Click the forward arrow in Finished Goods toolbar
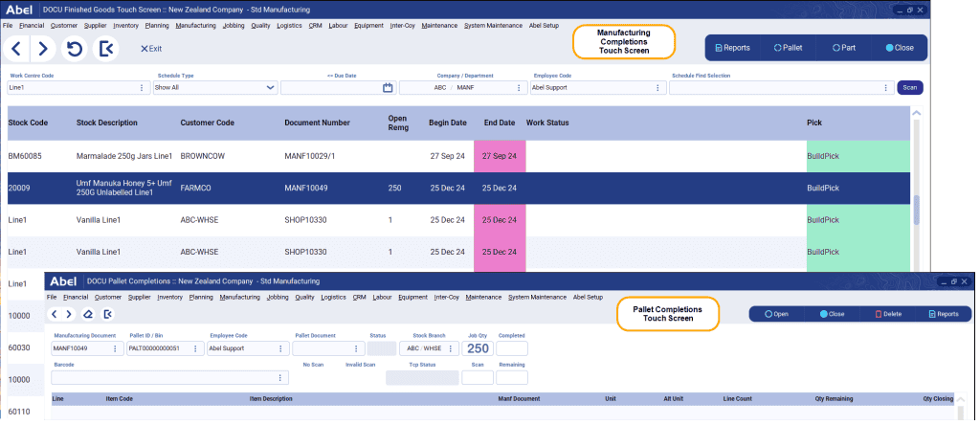The height and width of the screenshot is (425, 980). 43,48
